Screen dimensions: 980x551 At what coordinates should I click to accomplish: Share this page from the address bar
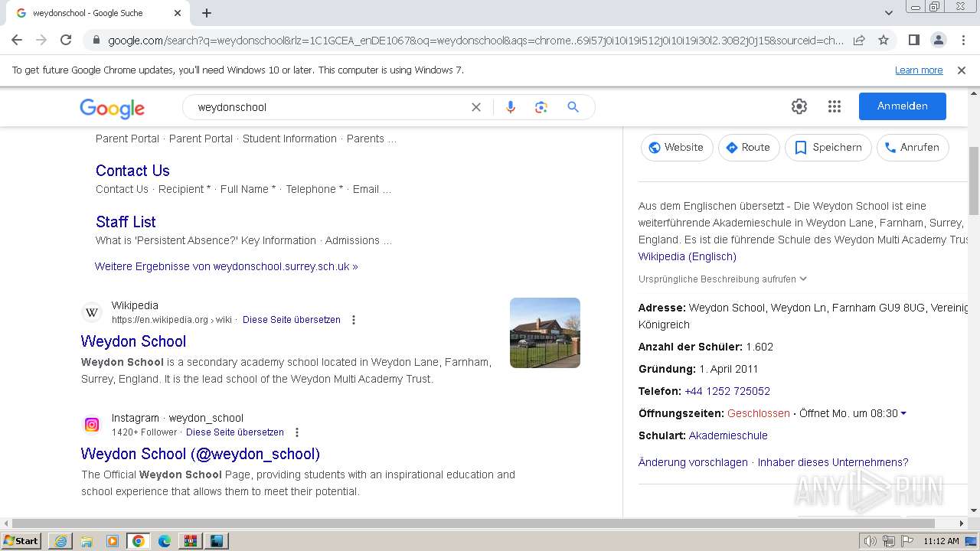click(859, 40)
